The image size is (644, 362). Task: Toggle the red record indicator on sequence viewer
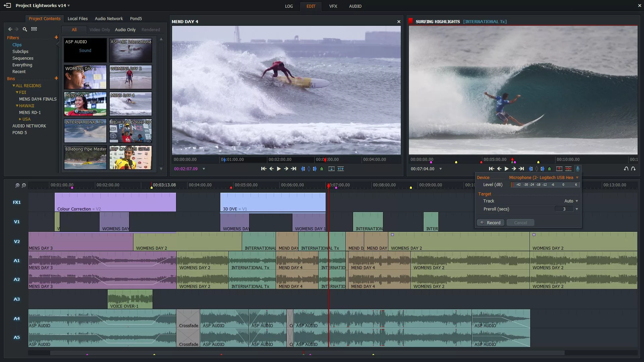click(410, 21)
